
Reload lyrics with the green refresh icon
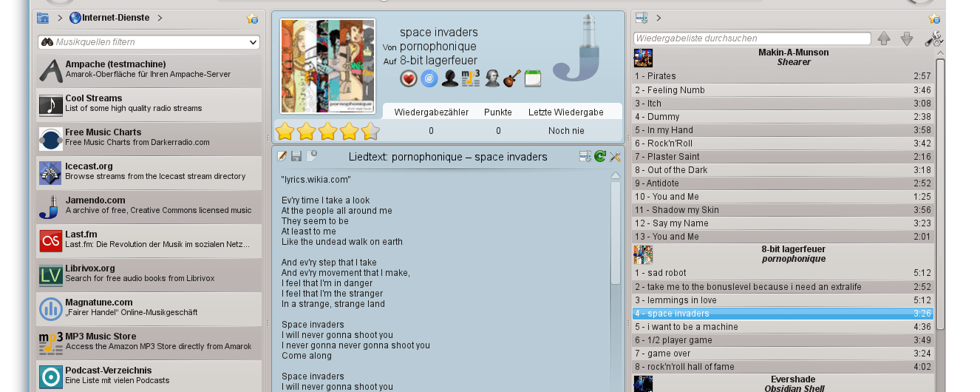[x=600, y=156]
